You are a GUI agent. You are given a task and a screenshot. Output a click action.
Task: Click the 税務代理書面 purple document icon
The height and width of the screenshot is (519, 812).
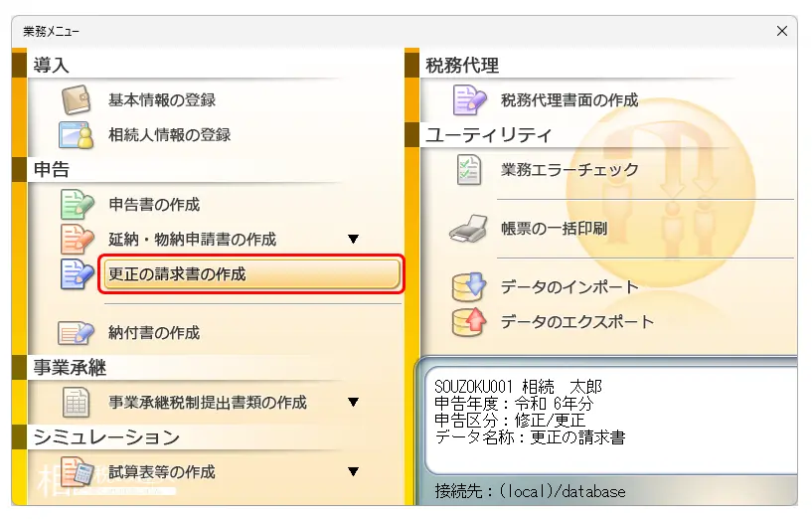(x=469, y=100)
